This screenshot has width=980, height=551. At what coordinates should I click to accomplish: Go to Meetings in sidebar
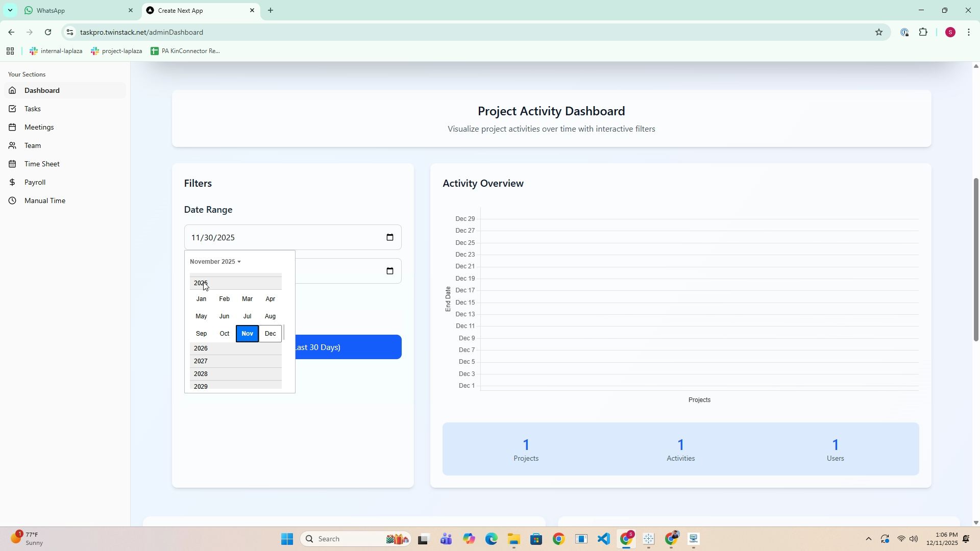pyautogui.click(x=39, y=127)
